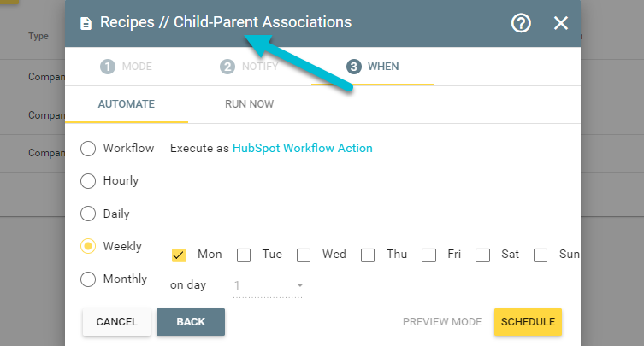
Task: Click the dropdown arrow next to day 1
Action: [300, 285]
